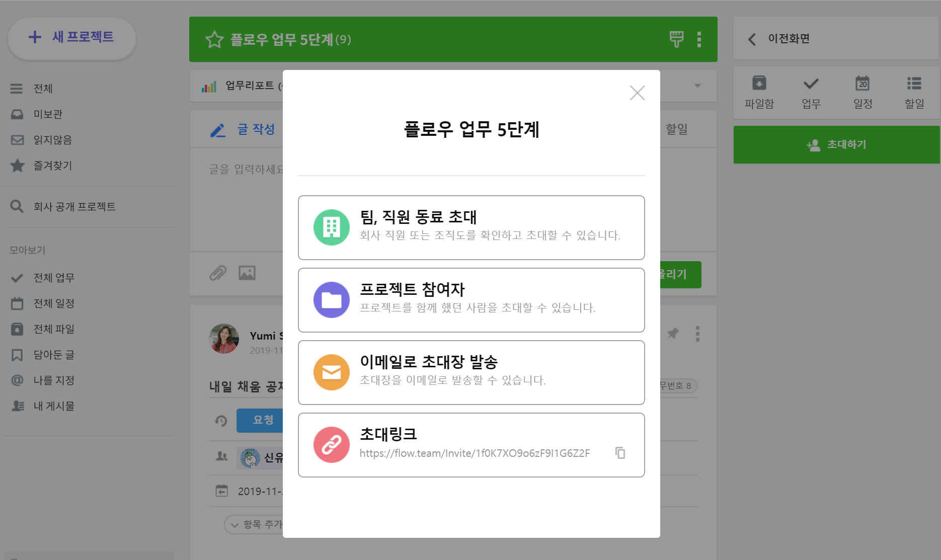Expand 항목 추가 dropdown
The height and width of the screenshot is (560, 941).
[254, 525]
